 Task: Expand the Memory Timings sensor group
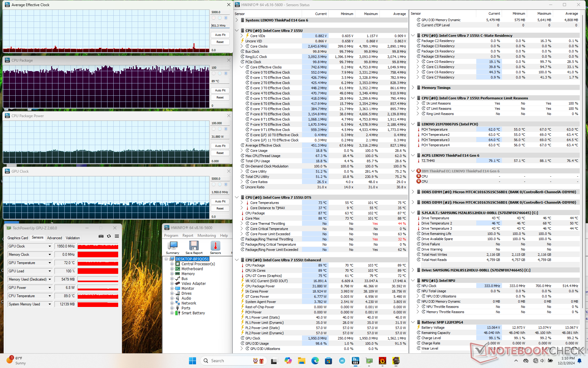413,88
